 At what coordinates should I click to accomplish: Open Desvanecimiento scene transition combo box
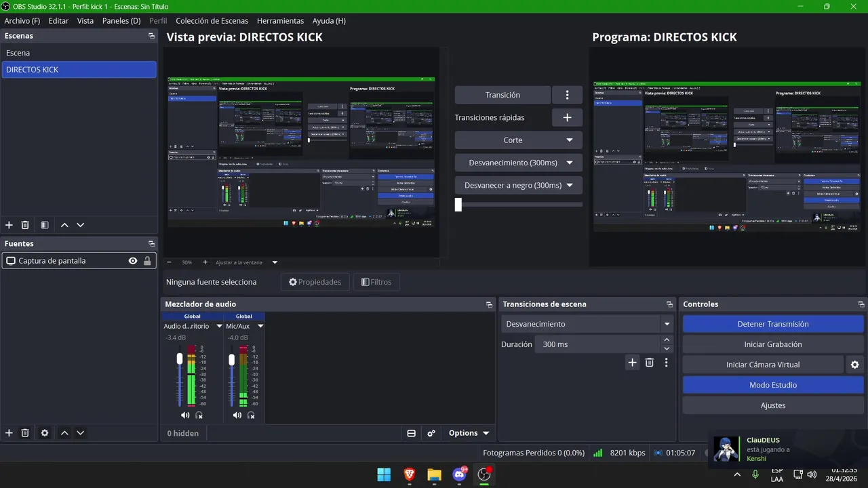(587, 324)
